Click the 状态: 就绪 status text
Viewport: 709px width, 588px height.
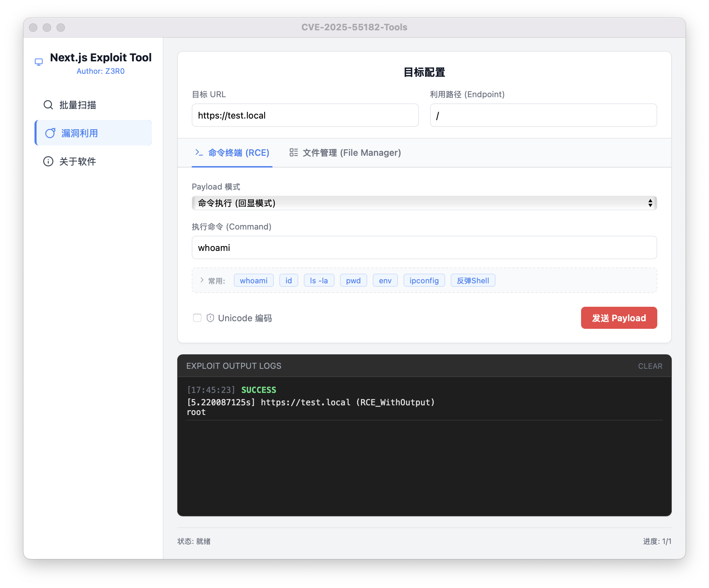pyautogui.click(x=194, y=541)
